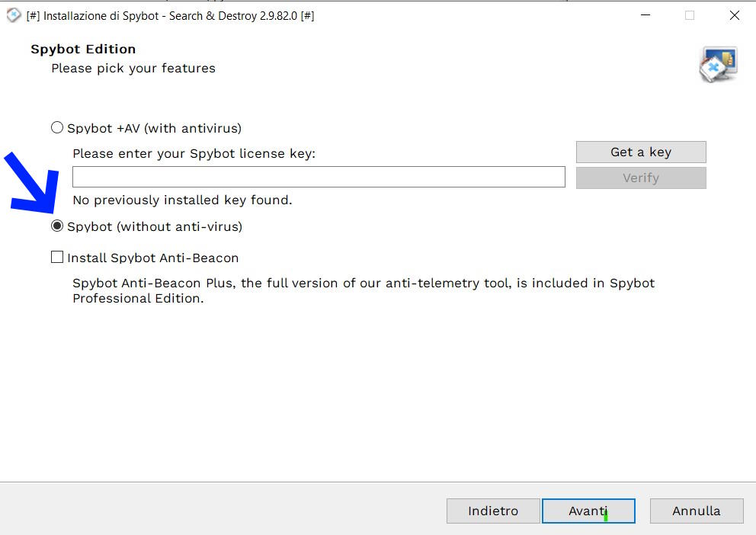Click the greyed-out Verify button
The image size is (756, 535).
click(x=641, y=178)
